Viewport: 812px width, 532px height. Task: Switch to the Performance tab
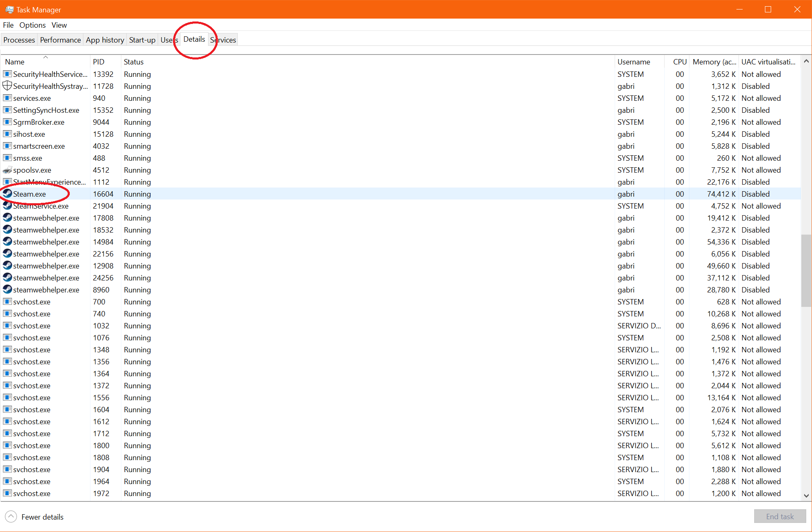pos(60,40)
